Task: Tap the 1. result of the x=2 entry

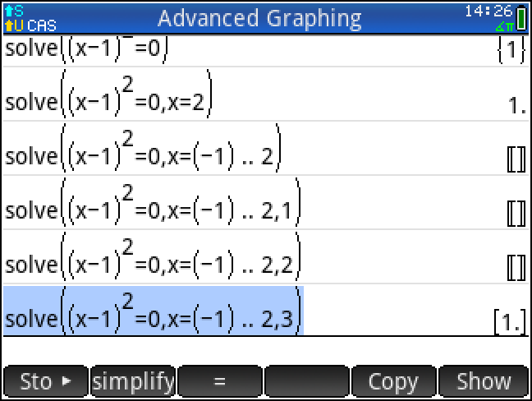Action: pyautogui.click(x=516, y=106)
